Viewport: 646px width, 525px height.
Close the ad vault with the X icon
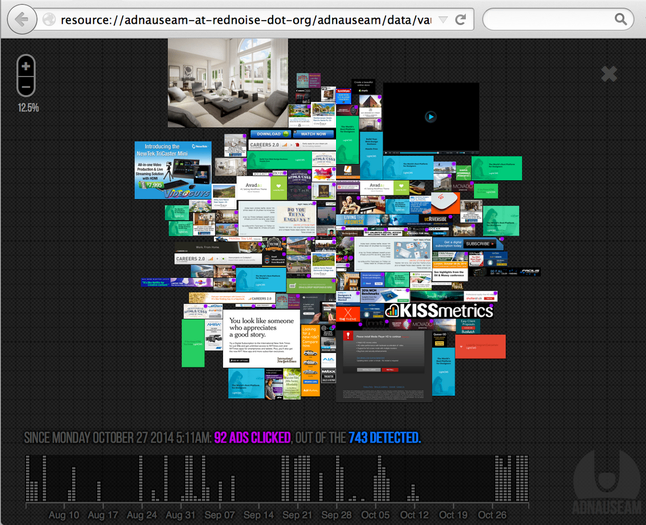[x=609, y=74]
